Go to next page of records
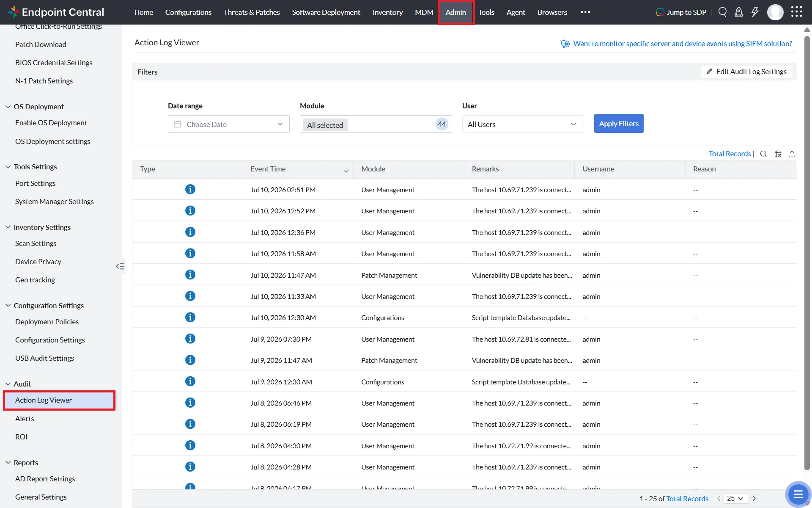 pyautogui.click(x=754, y=499)
